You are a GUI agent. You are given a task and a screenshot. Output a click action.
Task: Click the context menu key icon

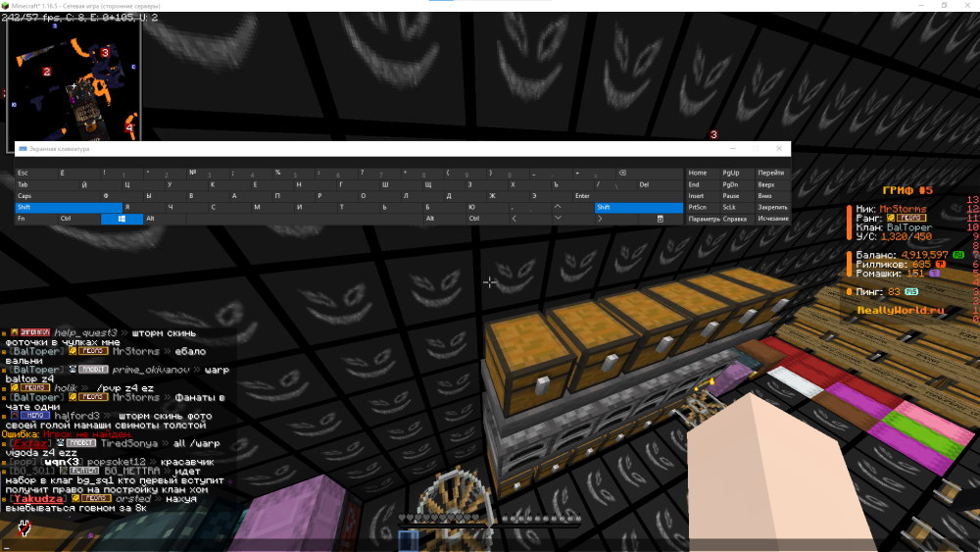(660, 219)
